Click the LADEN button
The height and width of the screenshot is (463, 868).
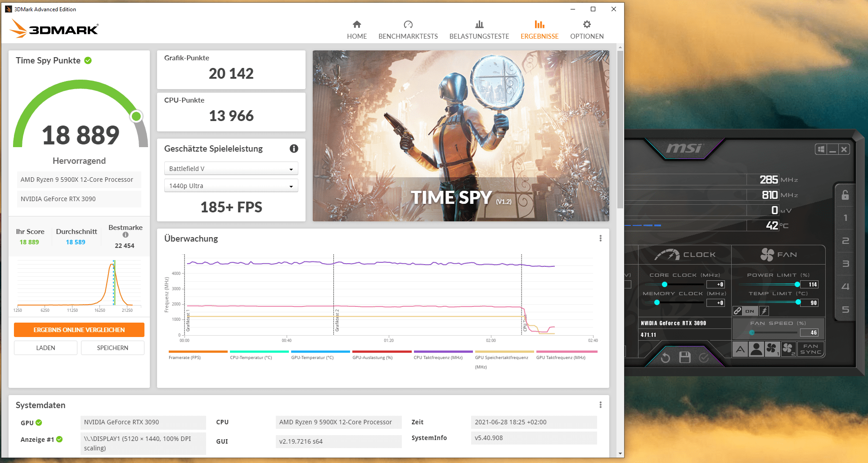coord(46,348)
